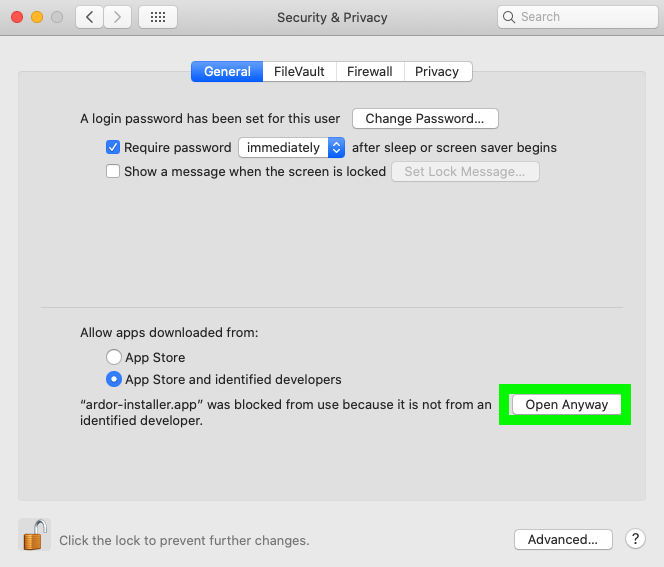Show all preferences grid icon
Screen dimensions: 664x567
pyautogui.click(x=158, y=17)
